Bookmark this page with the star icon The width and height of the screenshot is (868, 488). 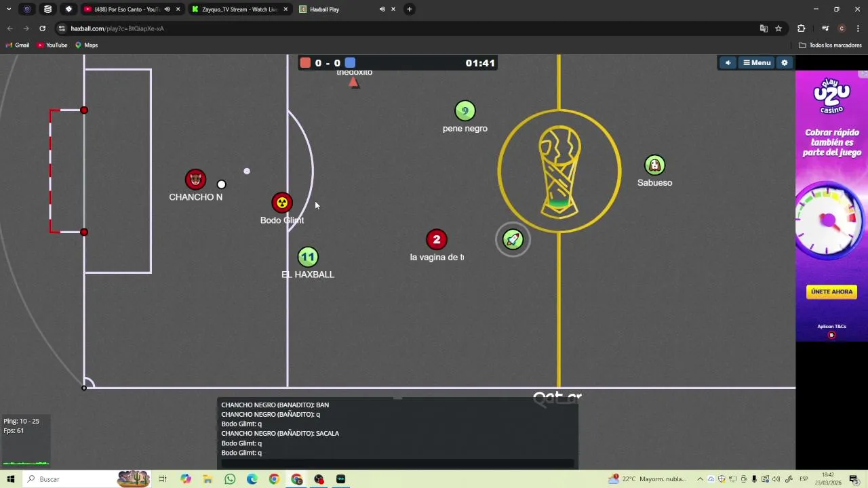(778, 28)
